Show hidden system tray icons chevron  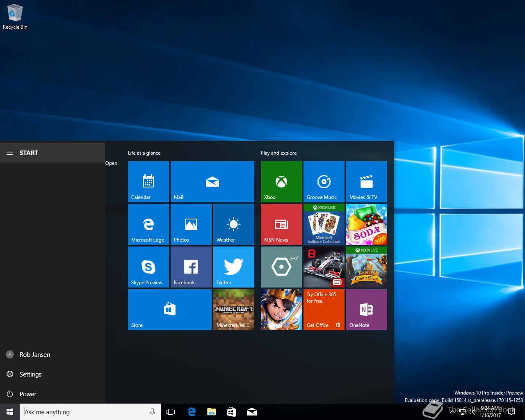(452, 412)
